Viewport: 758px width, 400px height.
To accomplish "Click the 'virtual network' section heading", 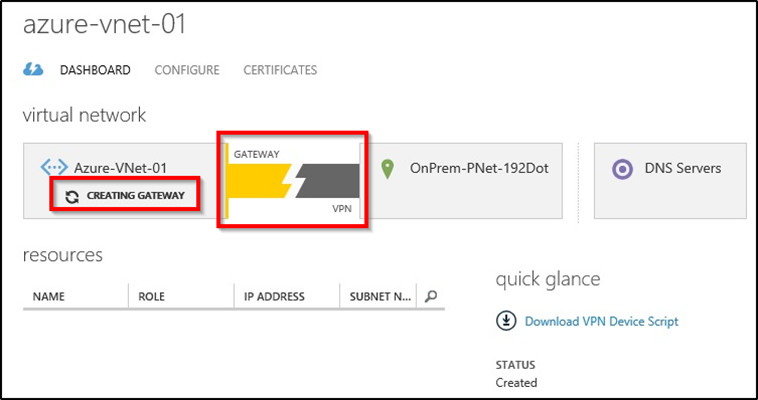I will (x=85, y=115).
